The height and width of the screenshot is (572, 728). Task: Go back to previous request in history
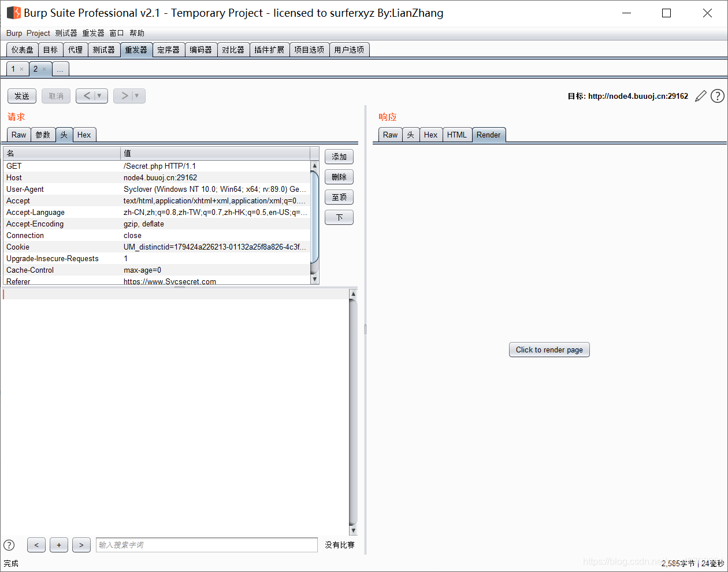coord(87,96)
